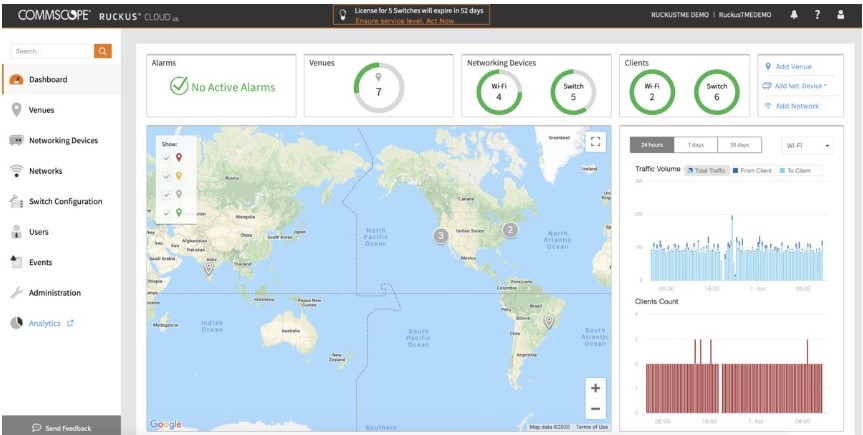Viewport: 863px width, 435px height.
Task: Click the help question mark icon
Action: point(818,15)
